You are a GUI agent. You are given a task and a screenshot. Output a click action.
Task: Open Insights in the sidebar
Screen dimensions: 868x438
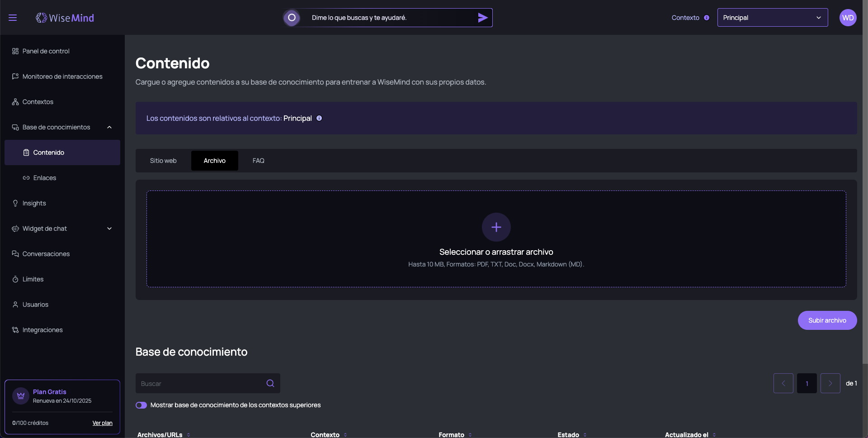coord(34,203)
